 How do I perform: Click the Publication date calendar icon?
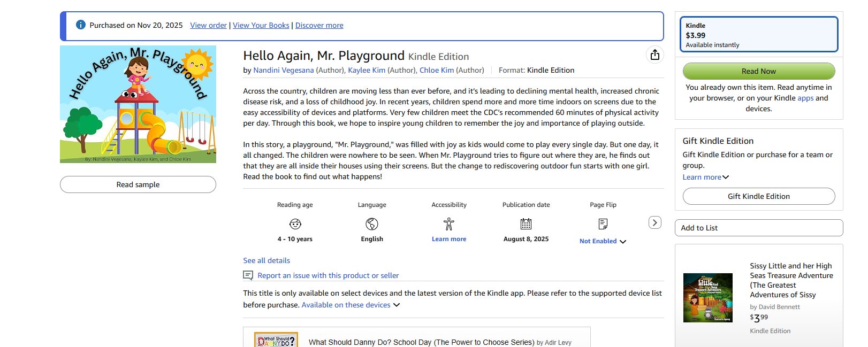coord(526,223)
